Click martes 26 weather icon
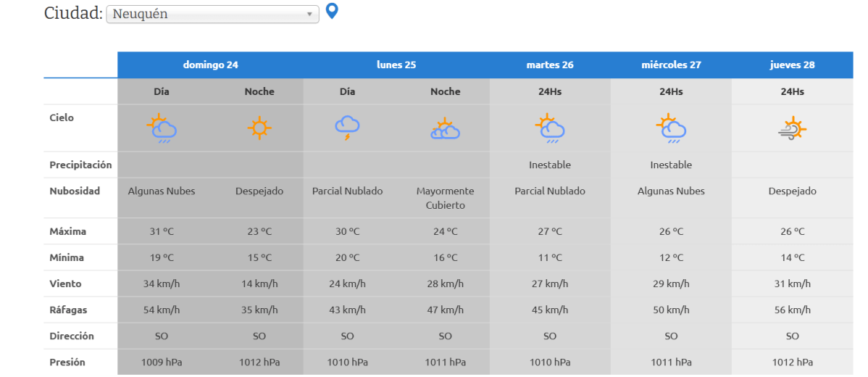 [x=550, y=128]
